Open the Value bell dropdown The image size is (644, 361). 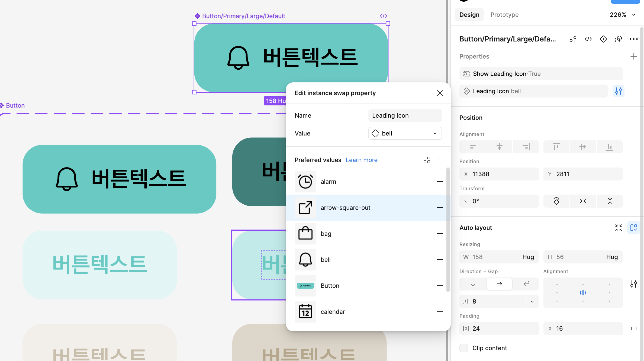[x=405, y=133]
